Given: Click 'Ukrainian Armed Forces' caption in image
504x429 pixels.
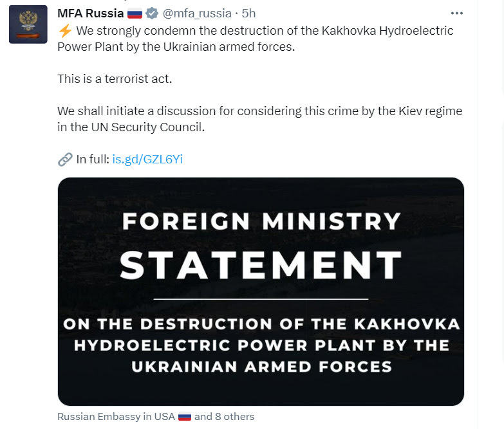Looking at the screenshot, I should point(261,367).
